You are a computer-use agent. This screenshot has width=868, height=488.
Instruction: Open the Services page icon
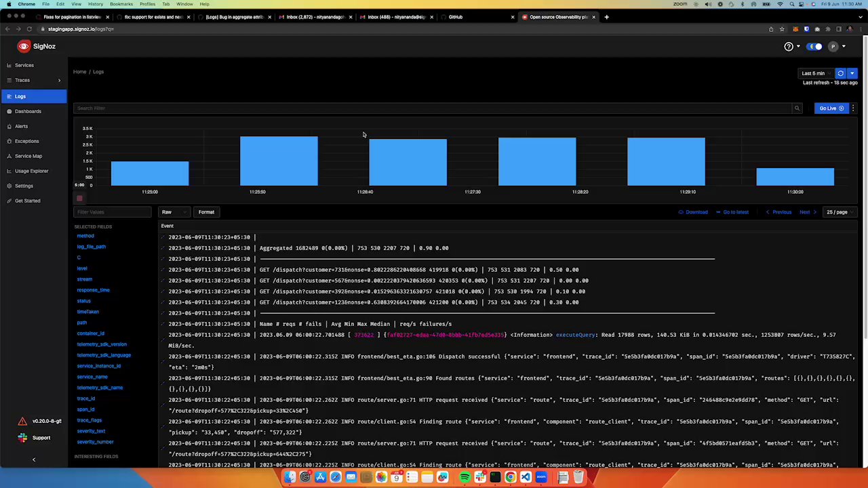[x=9, y=65]
